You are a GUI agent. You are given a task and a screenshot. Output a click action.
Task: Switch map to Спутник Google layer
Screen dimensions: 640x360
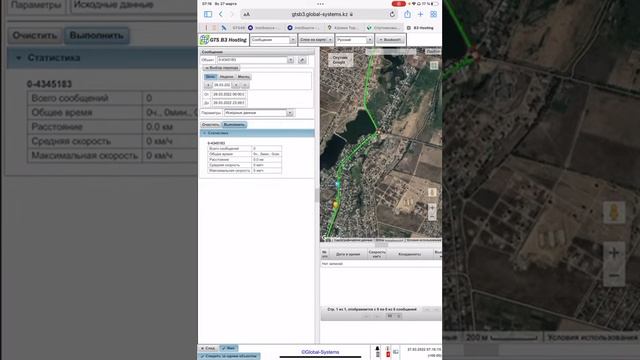click(x=340, y=60)
